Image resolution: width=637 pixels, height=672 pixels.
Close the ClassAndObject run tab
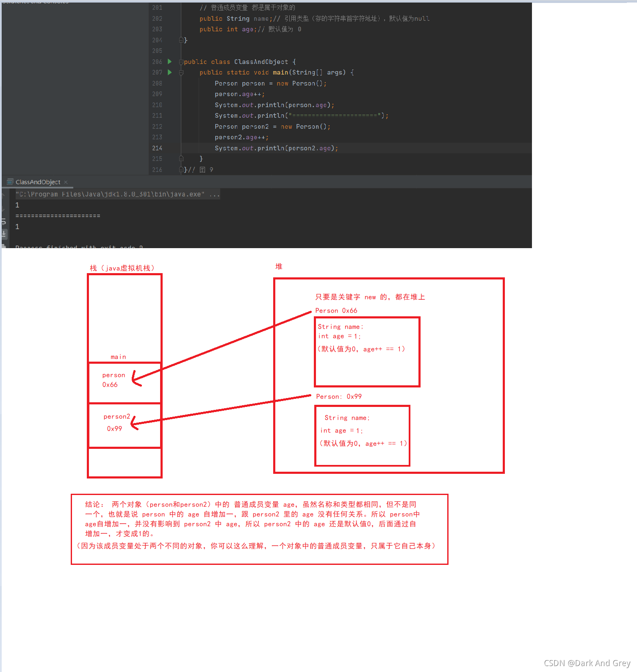66,182
